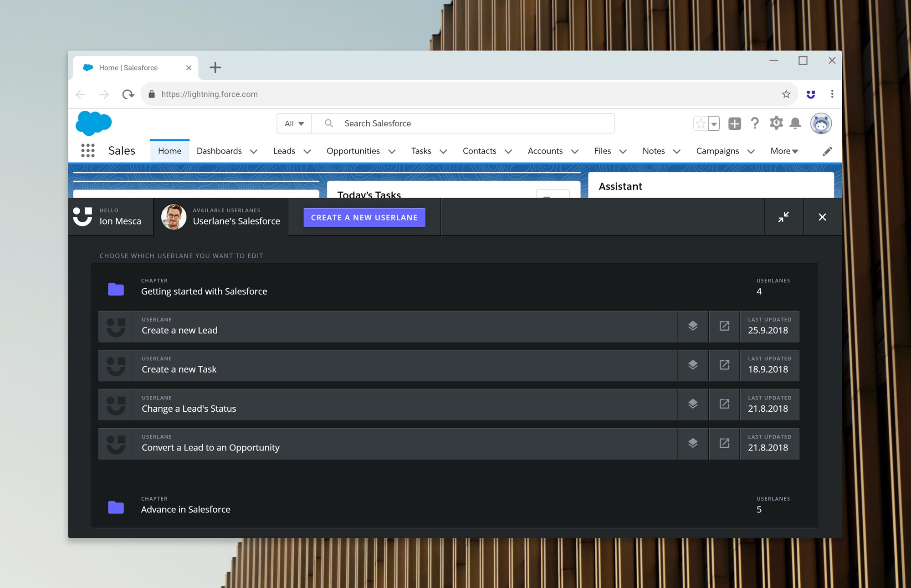This screenshot has height=588, width=911.
Task: Open the Advance in Salesforce chapter
Action: [185, 509]
